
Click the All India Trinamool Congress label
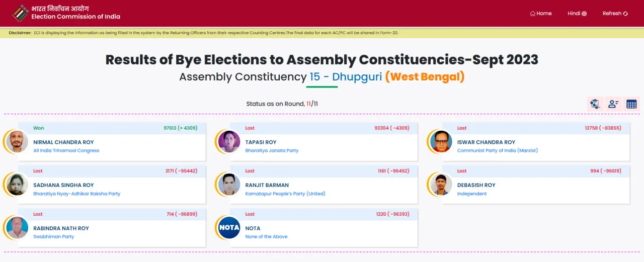pos(66,150)
